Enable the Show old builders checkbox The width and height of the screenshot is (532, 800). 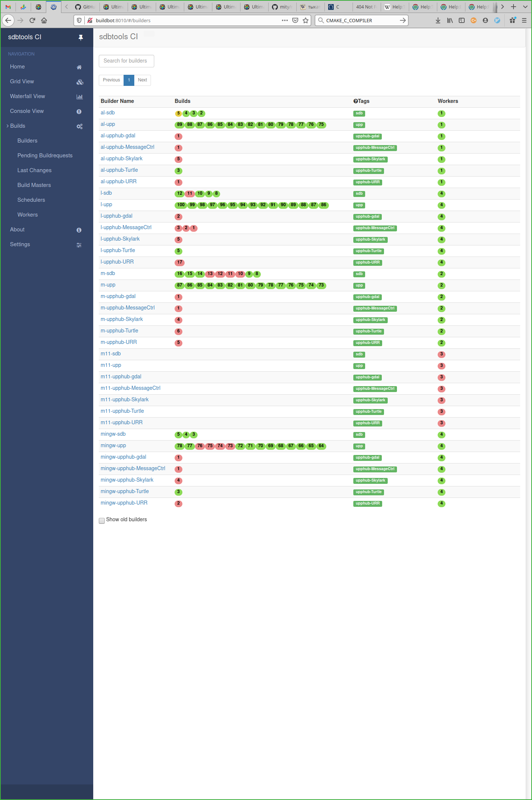click(x=102, y=520)
